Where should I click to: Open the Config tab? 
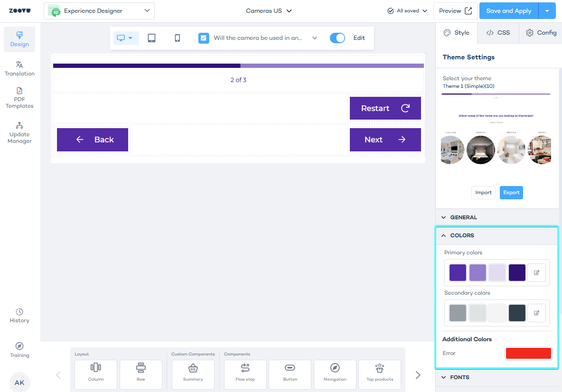(541, 33)
